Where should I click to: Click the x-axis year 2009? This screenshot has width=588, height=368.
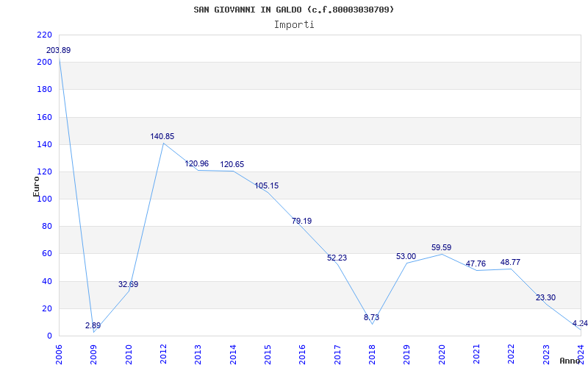(x=94, y=354)
